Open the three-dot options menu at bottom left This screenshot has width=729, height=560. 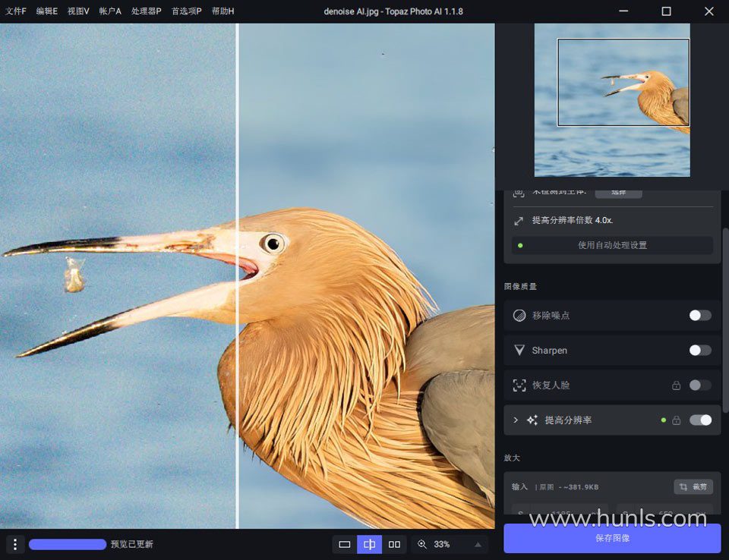click(15, 544)
